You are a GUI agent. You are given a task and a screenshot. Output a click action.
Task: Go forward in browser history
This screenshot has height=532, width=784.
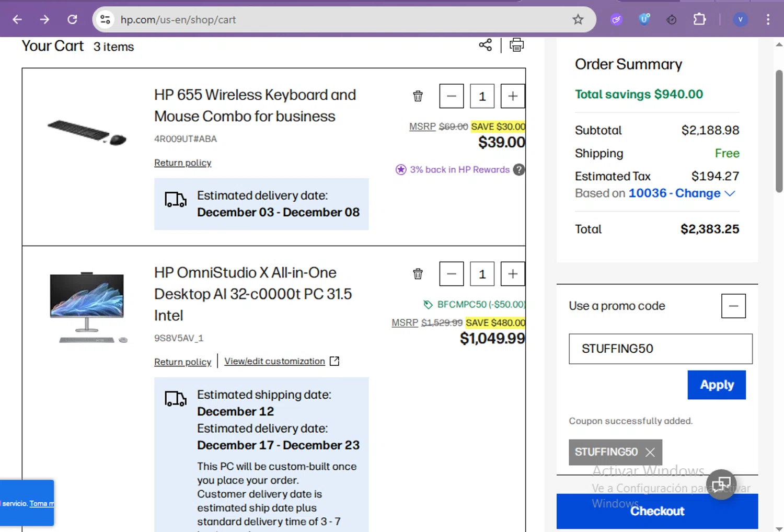click(x=44, y=19)
